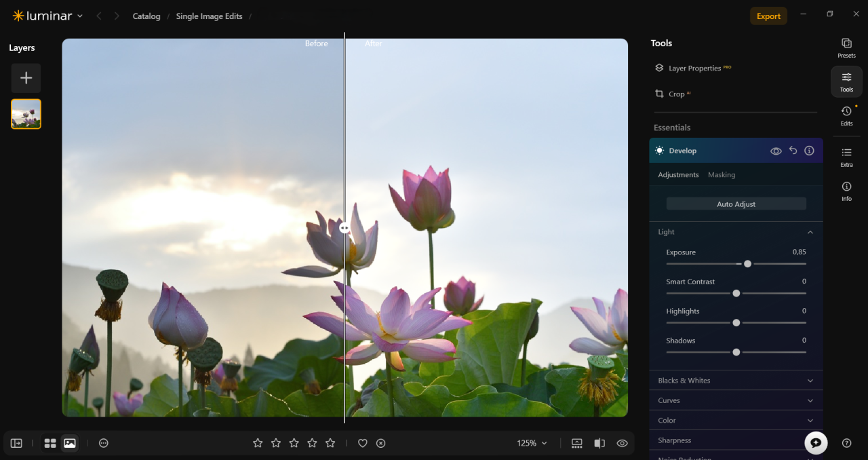Toggle Develop tool visibility eye
Viewport: 868px width, 460px height.
[x=776, y=151]
